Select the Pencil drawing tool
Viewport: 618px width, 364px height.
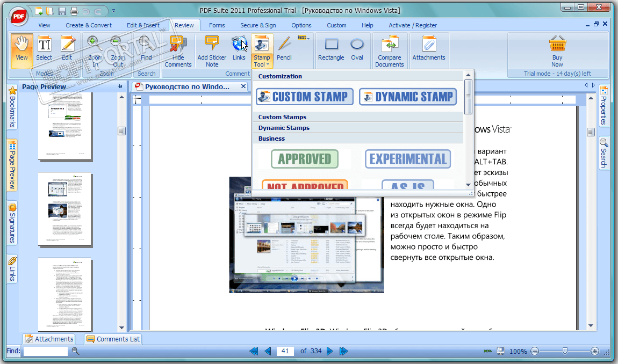pyautogui.click(x=284, y=49)
